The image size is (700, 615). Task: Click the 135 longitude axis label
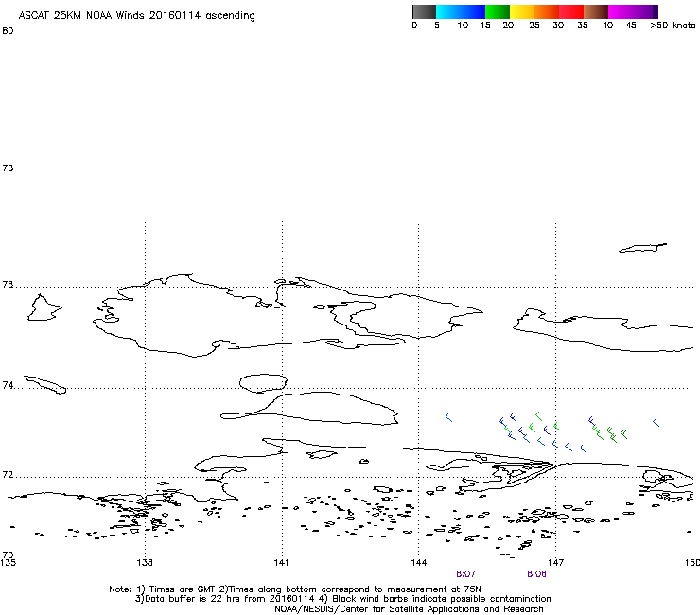coord(8,563)
